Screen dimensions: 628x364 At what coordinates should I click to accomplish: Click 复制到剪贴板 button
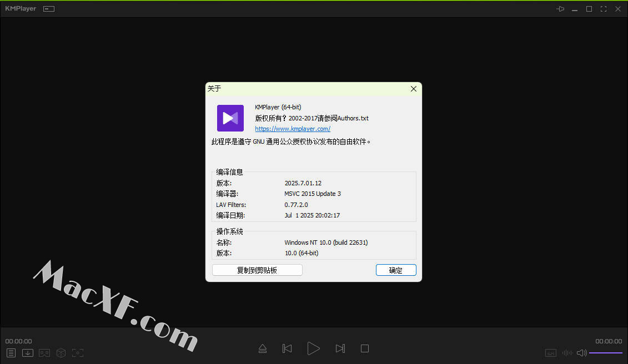(x=257, y=270)
